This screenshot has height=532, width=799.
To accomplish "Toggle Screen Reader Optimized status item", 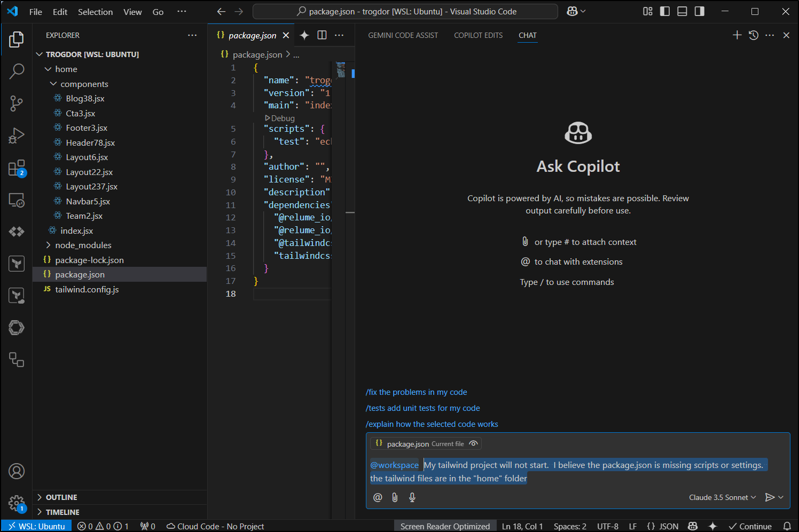I will click(x=445, y=526).
